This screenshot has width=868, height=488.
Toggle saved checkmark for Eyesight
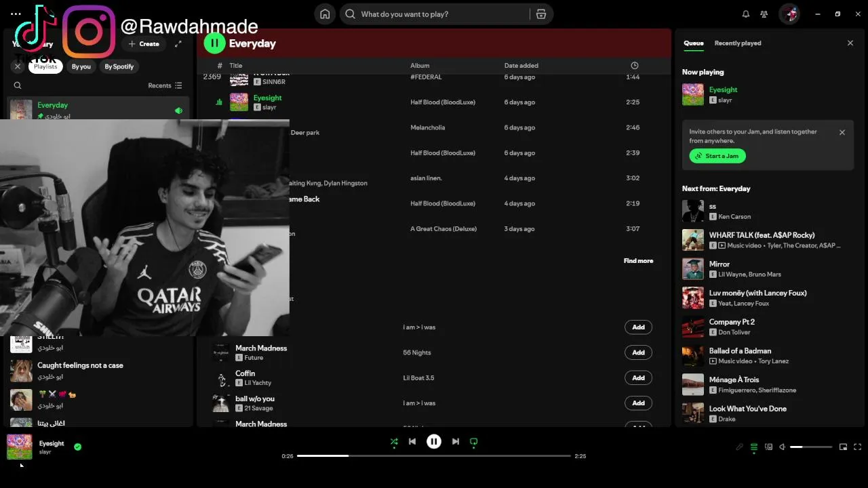[77, 447]
